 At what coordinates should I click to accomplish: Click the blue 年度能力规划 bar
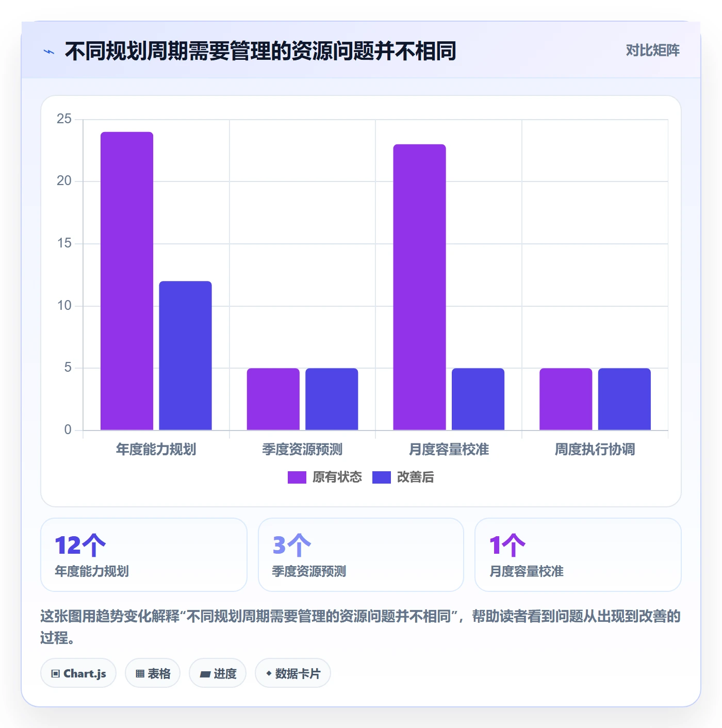(185, 356)
